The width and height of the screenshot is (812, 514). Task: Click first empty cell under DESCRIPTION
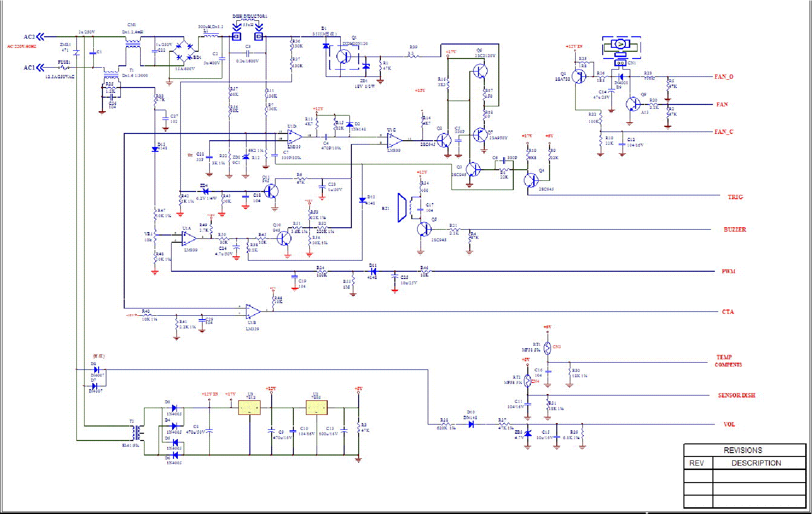[x=759, y=476]
